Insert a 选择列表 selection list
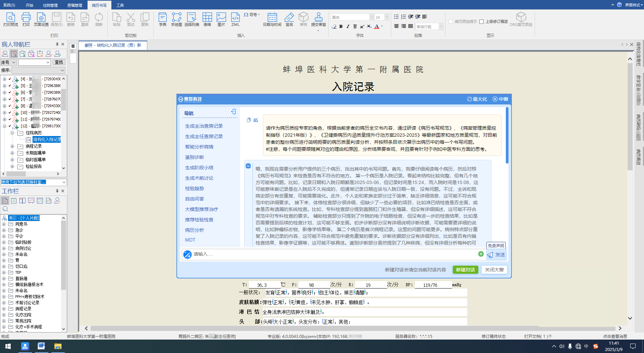 (x=192, y=19)
